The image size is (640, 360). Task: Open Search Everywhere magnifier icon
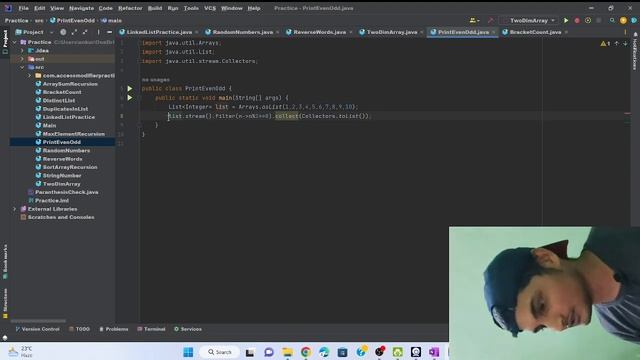point(612,20)
